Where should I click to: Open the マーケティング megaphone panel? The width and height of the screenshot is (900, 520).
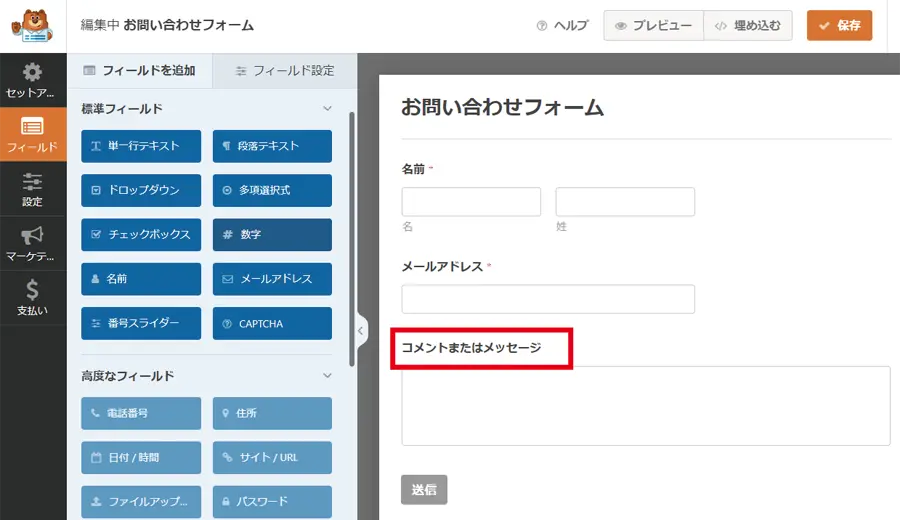[x=33, y=244]
